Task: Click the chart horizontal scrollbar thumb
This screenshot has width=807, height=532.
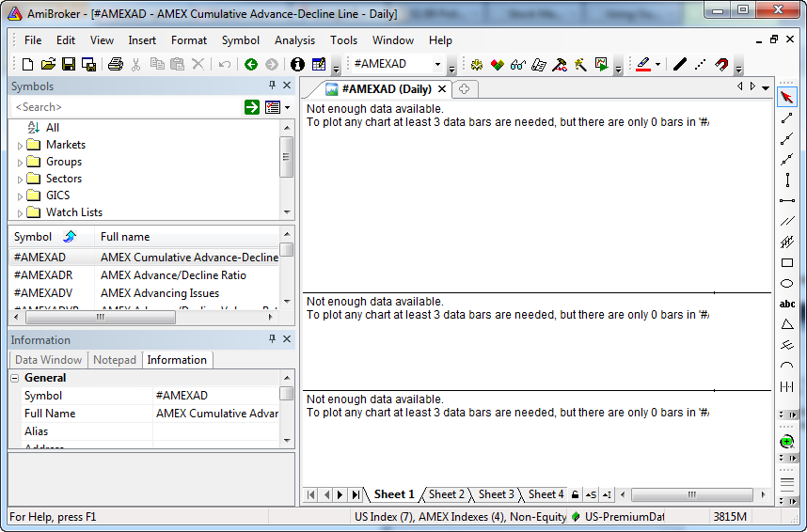Action: point(691,495)
